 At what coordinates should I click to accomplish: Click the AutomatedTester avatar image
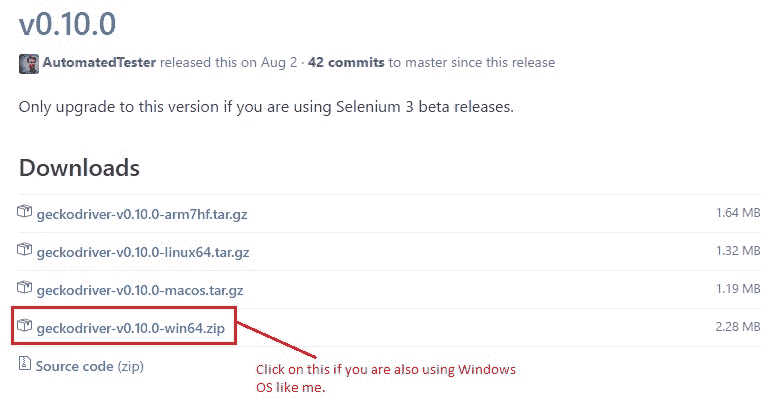click(28, 64)
